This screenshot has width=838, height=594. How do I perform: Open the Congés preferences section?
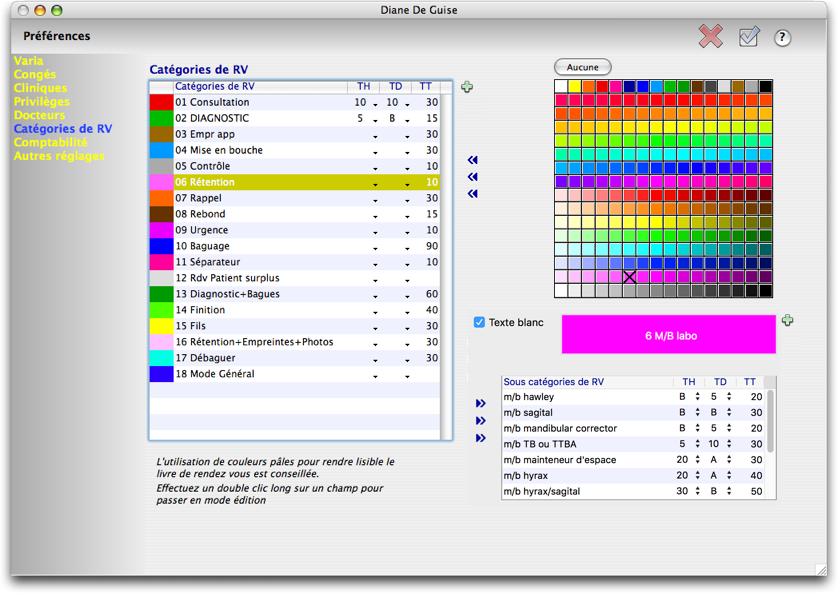(x=35, y=74)
